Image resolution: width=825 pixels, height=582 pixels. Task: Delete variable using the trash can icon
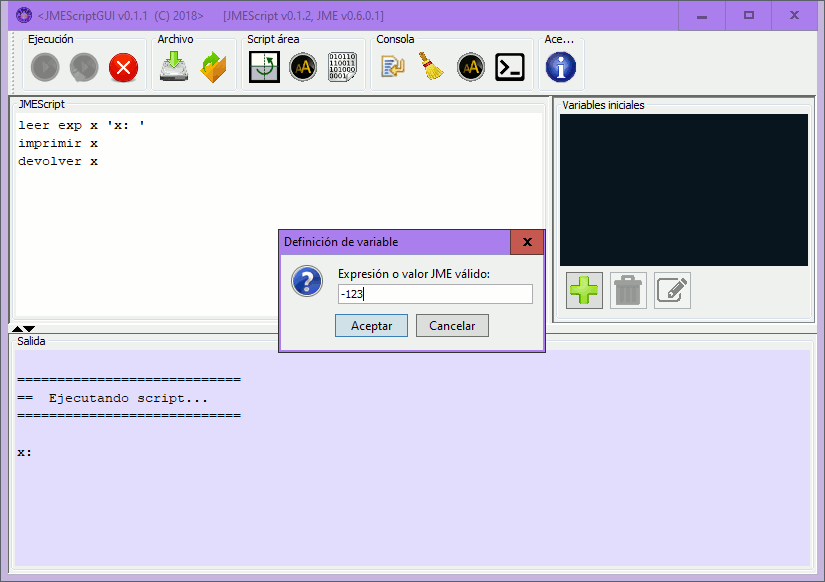tap(628, 290)
